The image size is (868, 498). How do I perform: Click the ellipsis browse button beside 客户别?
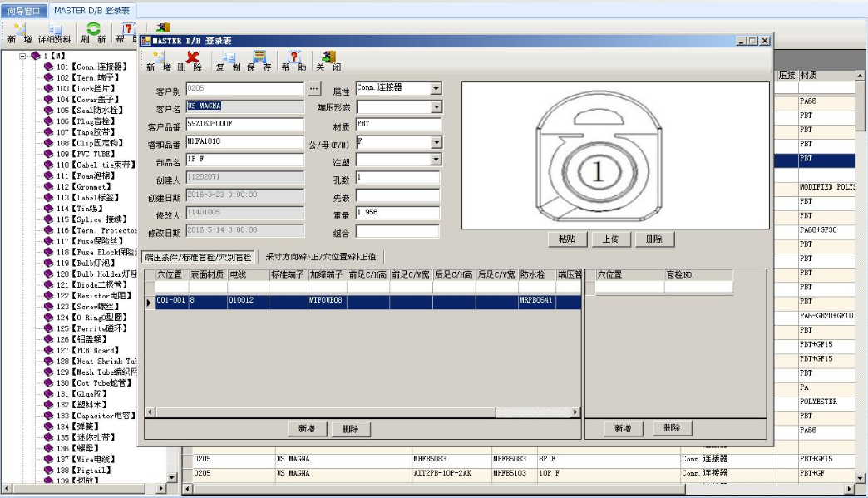click(314, 88)
